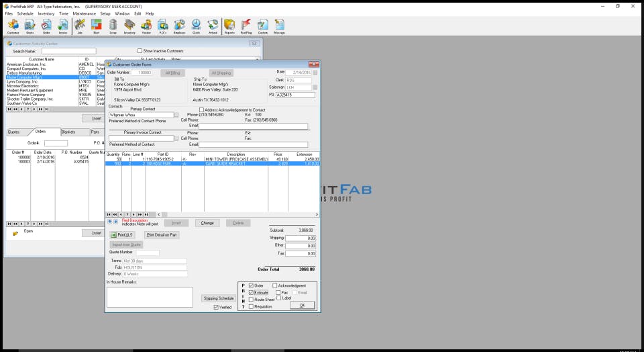Click horizontal scrollbar right arrow in line items grid
Screen dimensions: 644x352
point(317,215)
